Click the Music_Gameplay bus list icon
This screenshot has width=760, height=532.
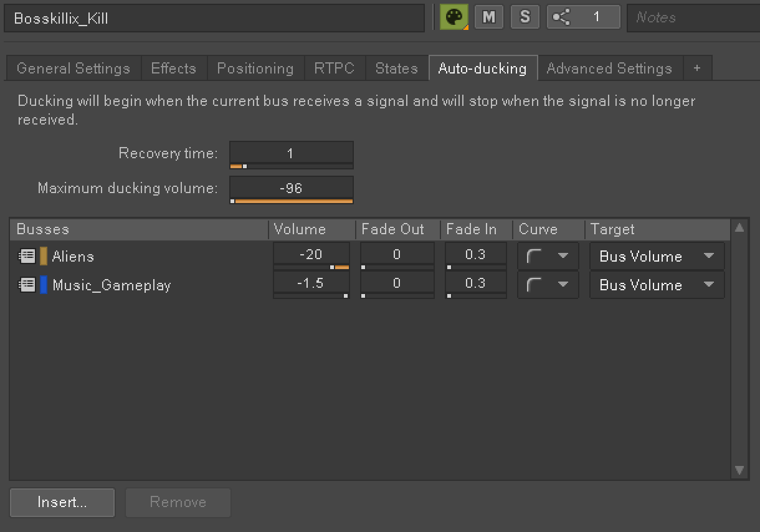(26, 285)
